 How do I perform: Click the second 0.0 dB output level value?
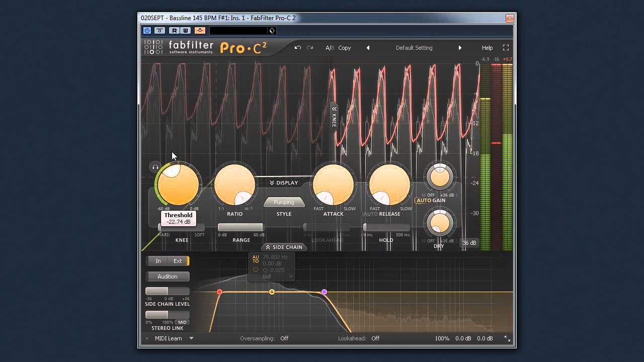(485, 338)
